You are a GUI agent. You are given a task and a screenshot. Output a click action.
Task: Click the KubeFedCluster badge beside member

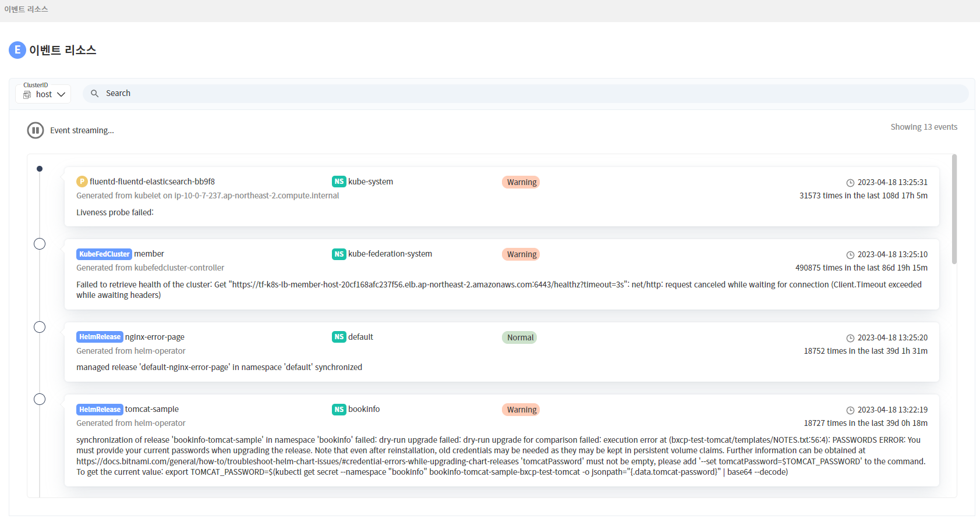tap(104, 254)
